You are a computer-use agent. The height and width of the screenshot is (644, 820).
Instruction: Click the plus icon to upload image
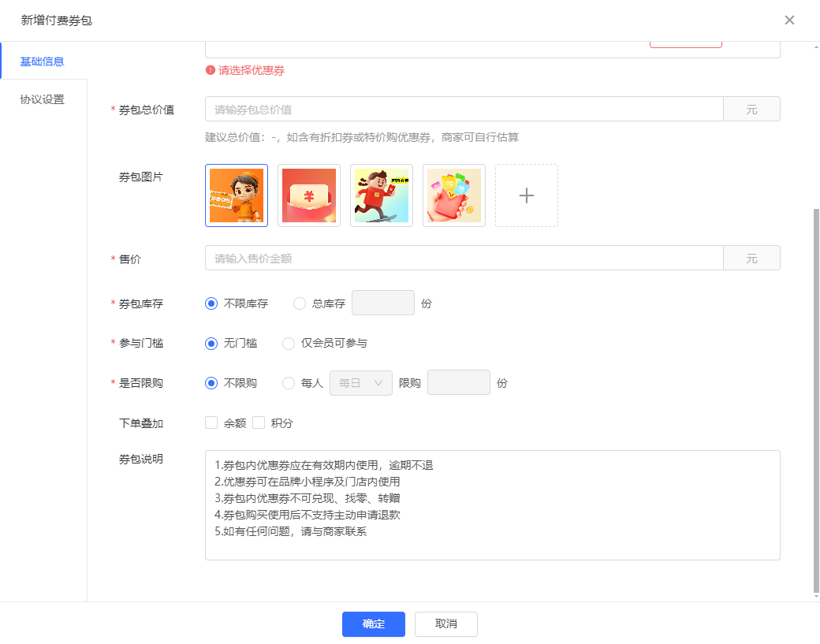[527, 195]
